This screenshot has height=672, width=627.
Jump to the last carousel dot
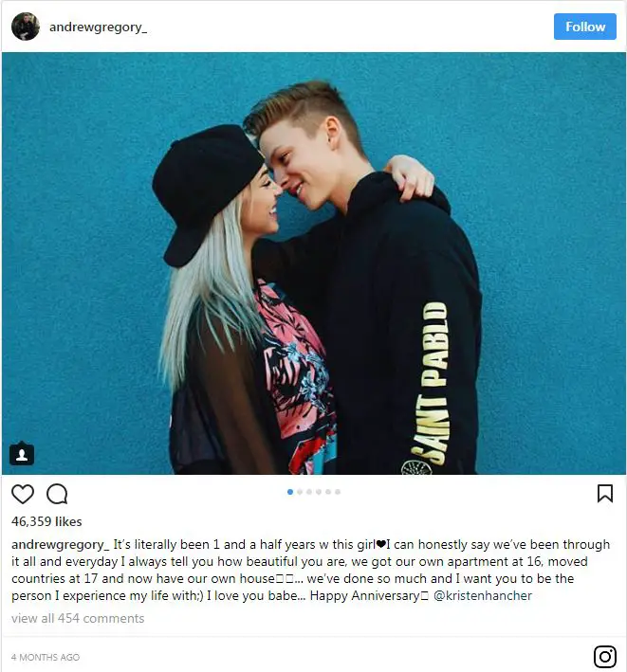338,492
